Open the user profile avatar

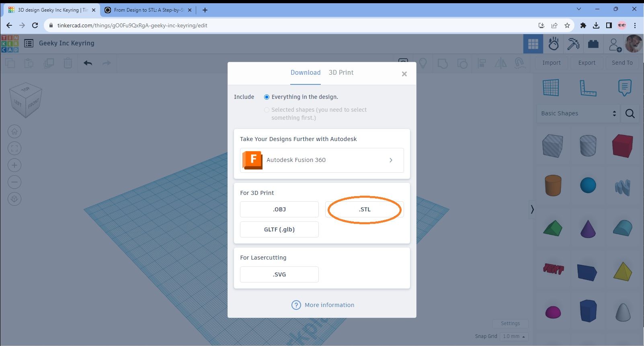(634, 43)
